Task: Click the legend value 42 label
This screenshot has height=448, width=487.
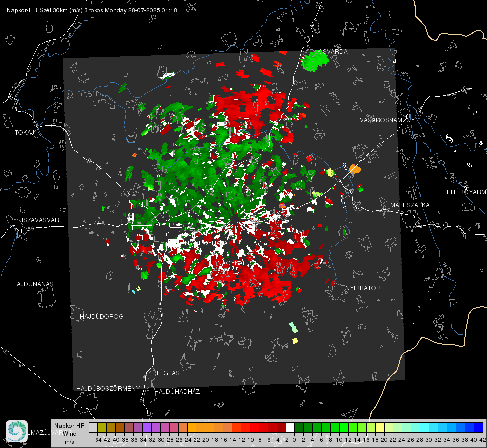Action: pos(482,440)
